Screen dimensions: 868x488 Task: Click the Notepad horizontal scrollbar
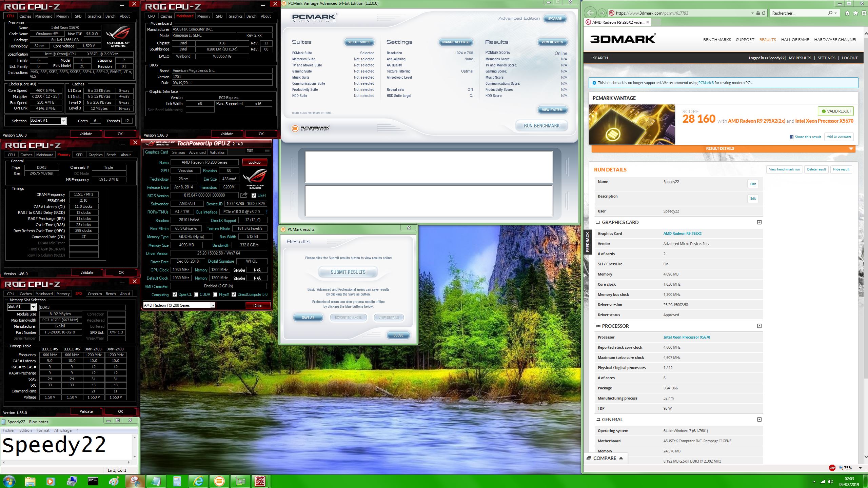click(66, 462)
